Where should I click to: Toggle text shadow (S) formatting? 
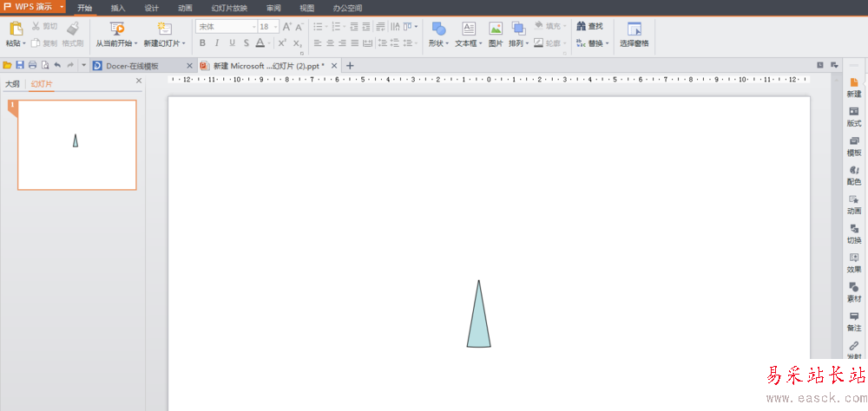pyautogui.click(x=247, y=42)
